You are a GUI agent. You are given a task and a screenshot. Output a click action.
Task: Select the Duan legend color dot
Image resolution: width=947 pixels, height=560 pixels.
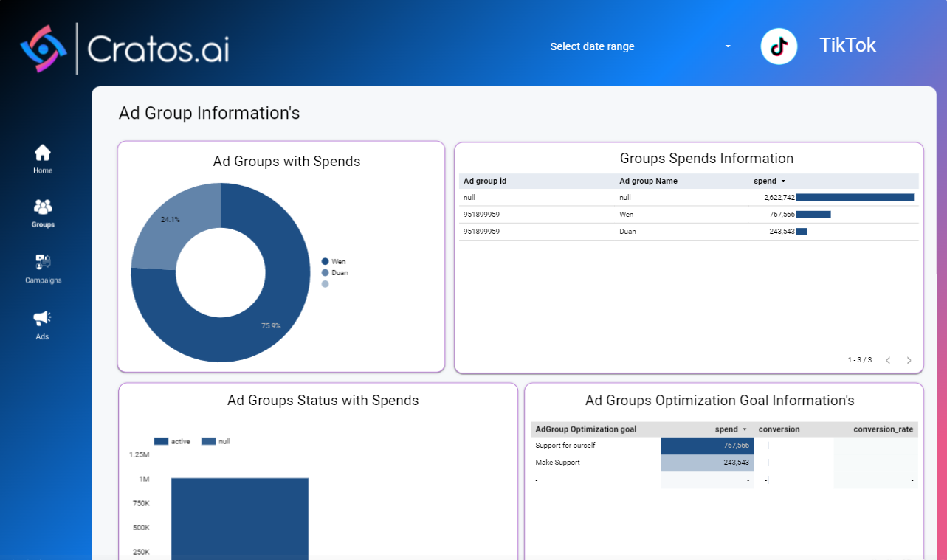tap(325, 272)
